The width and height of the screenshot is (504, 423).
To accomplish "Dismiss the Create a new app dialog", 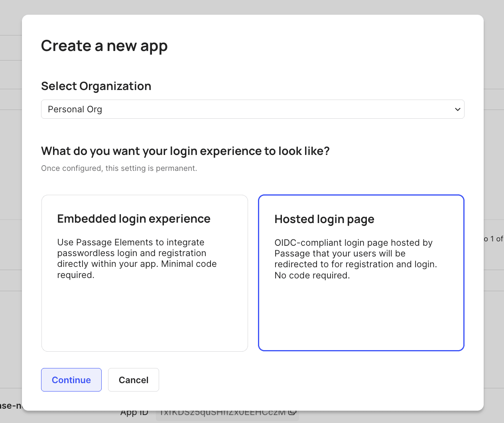I will tap(133, 380).
